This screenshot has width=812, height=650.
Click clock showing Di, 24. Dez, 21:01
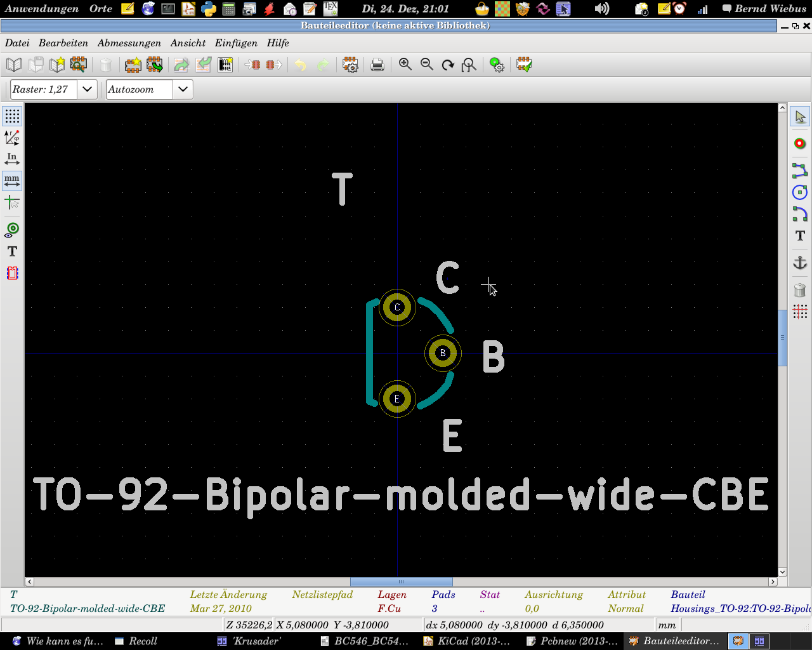405,9
